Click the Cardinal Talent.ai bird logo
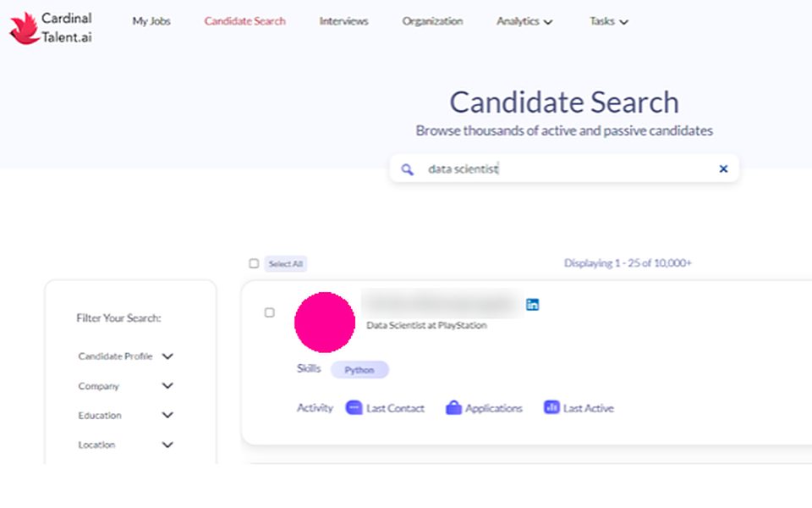The height and width of the screenshot is (508, 812). tap(24, 29)
